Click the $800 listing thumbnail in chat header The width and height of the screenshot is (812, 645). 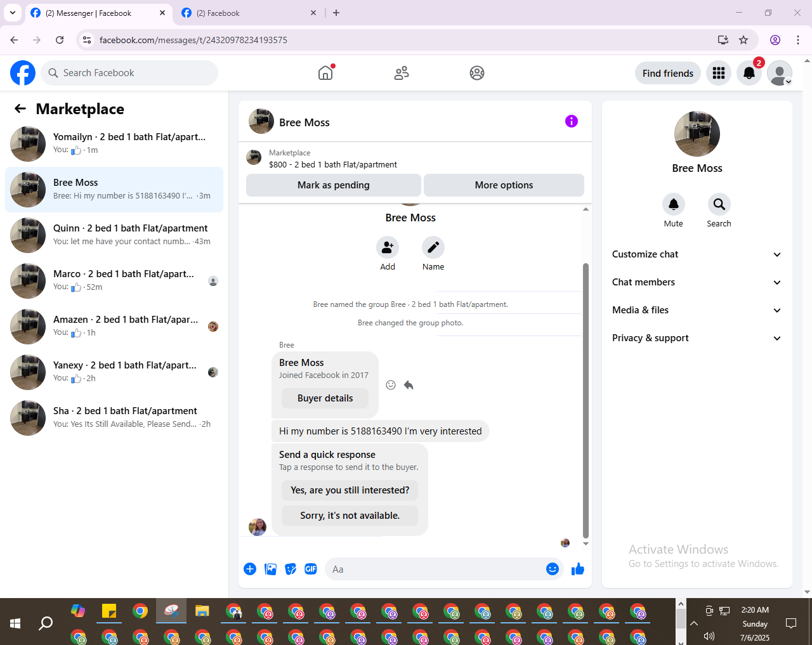[254, 157]
